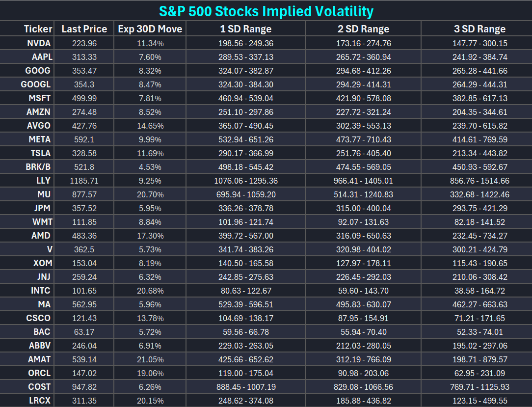Click the title S&P 500 Stocks Implied Volatility
This screenshot has width=532, height=407.
(266, 11)
